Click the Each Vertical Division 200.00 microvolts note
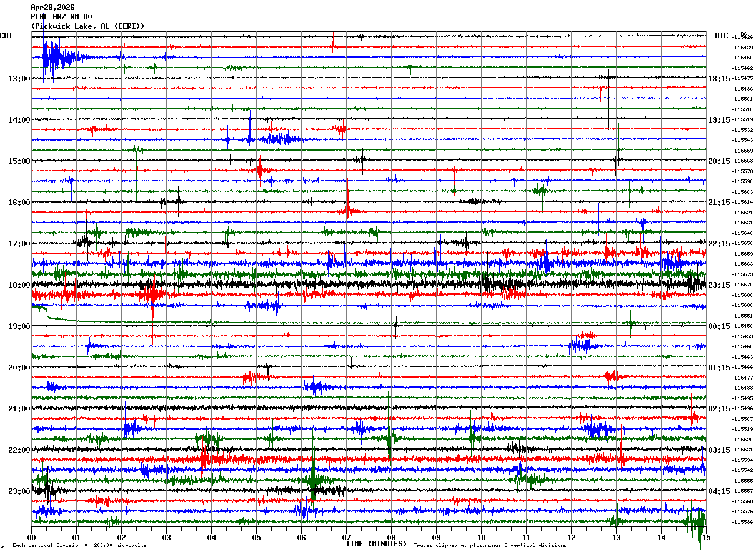Image resolution: width=756 pixels, height=554 pixels. tap(79, 546)
